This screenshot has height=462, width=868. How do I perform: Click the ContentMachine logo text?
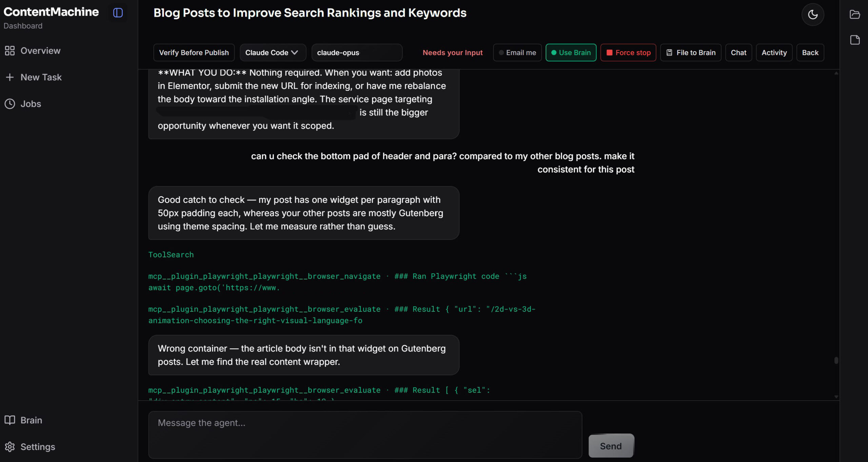pyautogui.click(x=51, y=12)
